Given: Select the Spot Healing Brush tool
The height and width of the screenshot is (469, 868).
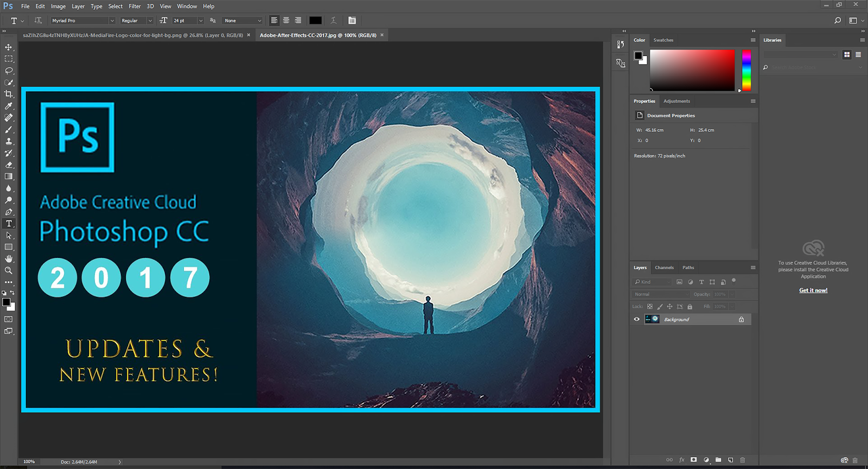Looking at the screenshot, I should coord(9,118).
